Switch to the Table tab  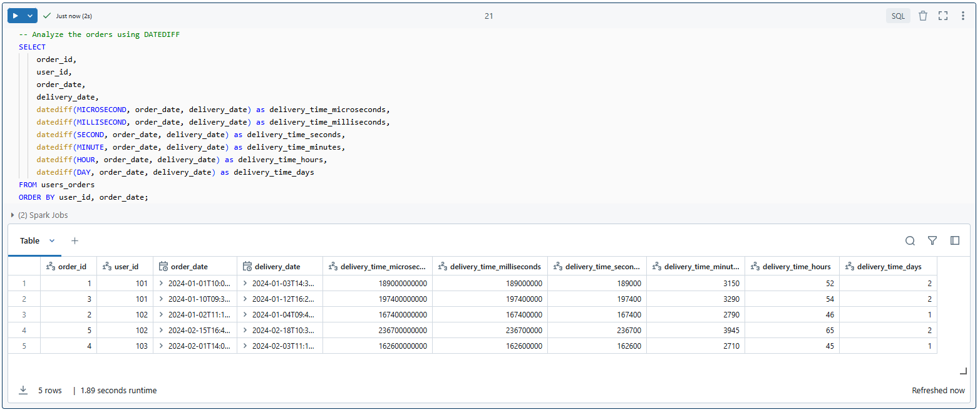[29, 240]
